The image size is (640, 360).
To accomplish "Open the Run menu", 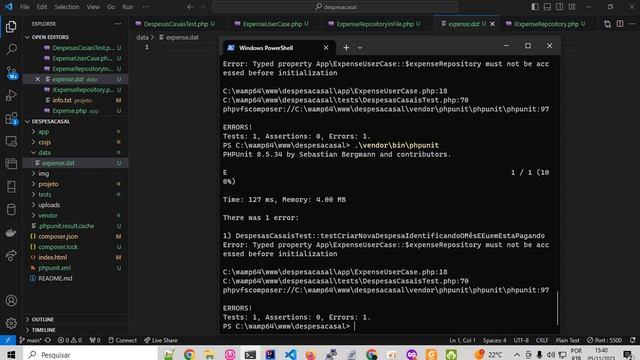I will [x=128, y=7].
